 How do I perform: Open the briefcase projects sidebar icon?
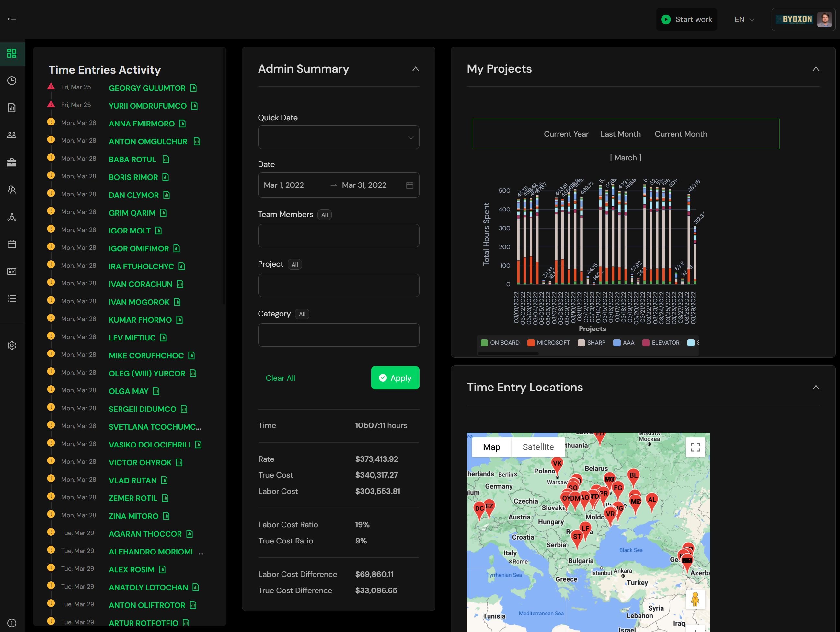coord(12,163)
